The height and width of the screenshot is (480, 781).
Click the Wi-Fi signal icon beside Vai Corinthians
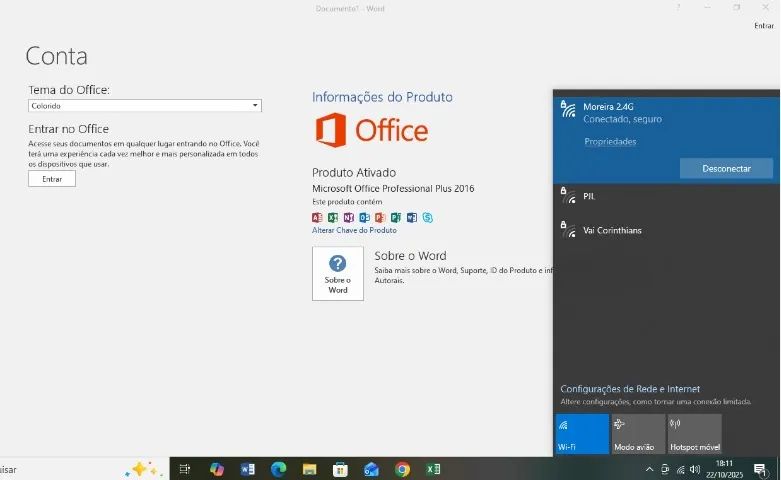[x=568, y=230]
